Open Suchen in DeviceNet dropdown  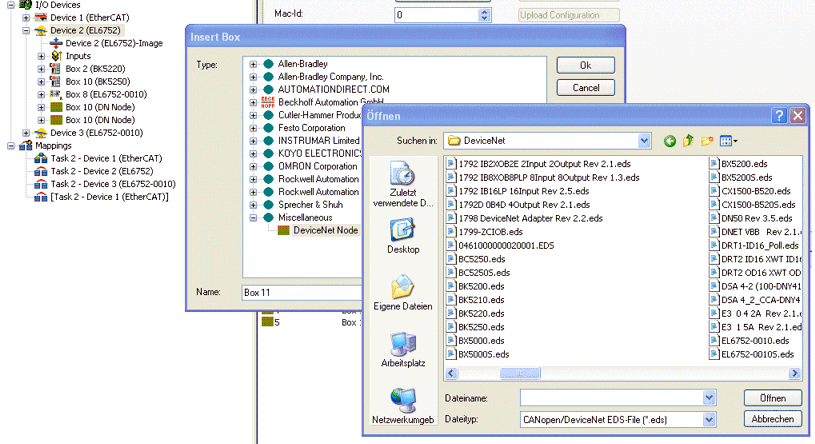[x=644, y=140]
